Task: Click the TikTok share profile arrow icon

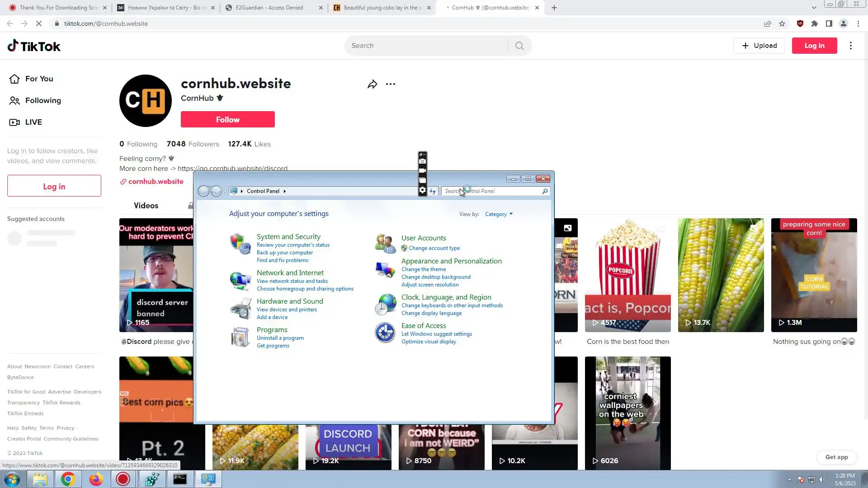Action: (372, 84)
